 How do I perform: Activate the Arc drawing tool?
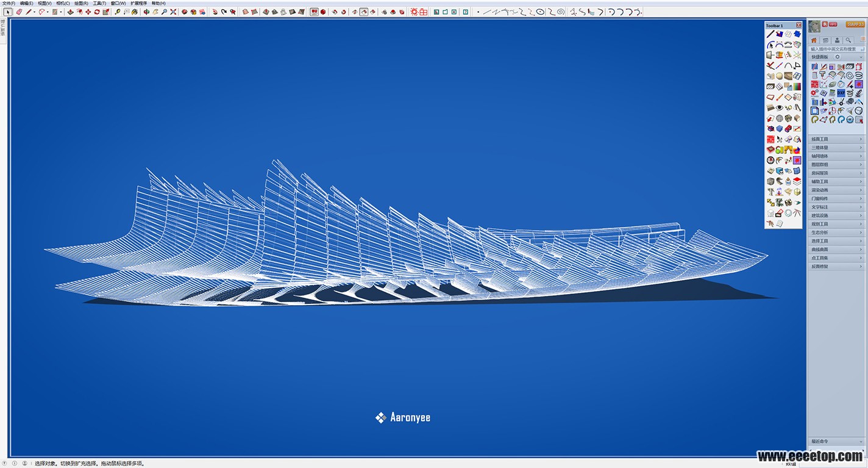(x=41, y=12)
